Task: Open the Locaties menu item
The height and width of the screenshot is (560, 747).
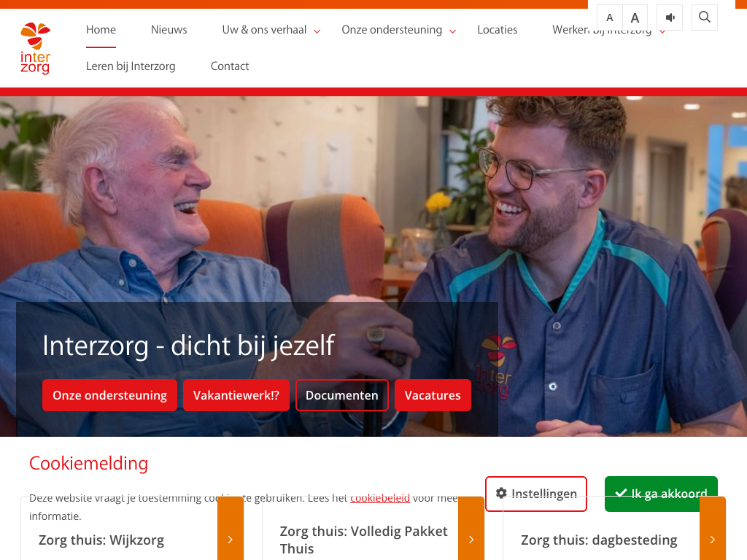Action: click(x=497, y=29)
